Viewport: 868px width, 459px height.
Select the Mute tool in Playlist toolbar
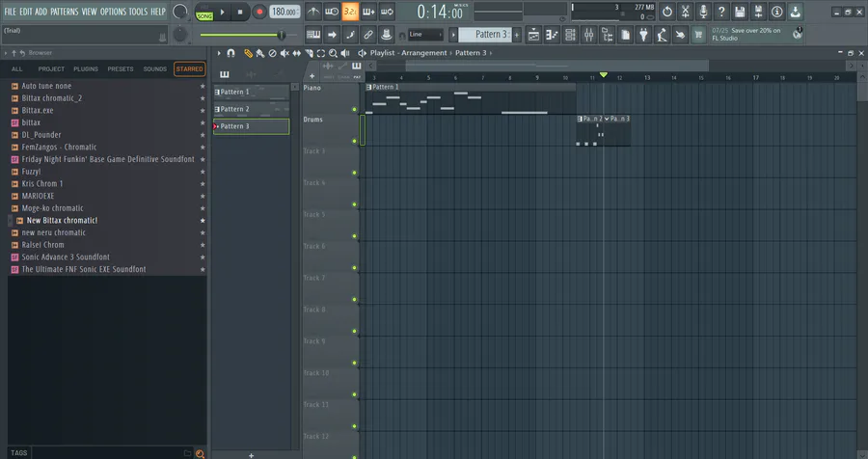pos(285,53)
